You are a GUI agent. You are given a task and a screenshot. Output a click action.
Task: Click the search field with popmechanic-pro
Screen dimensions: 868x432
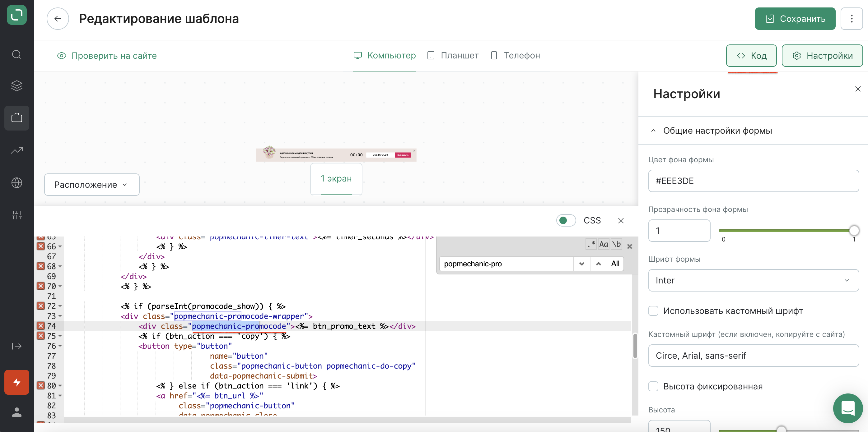coord(506,264)
